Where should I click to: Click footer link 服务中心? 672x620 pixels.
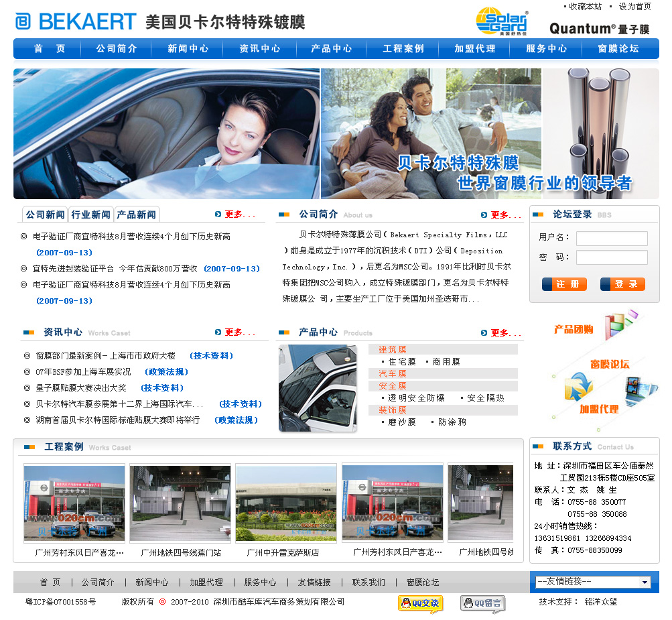[x=260, y=582]
